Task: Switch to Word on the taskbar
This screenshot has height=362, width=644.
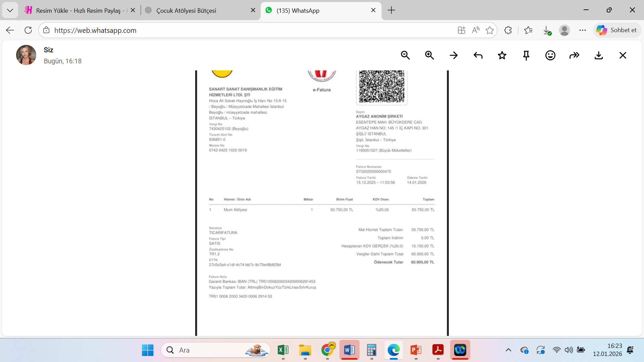Action: [x=350, y=350]
